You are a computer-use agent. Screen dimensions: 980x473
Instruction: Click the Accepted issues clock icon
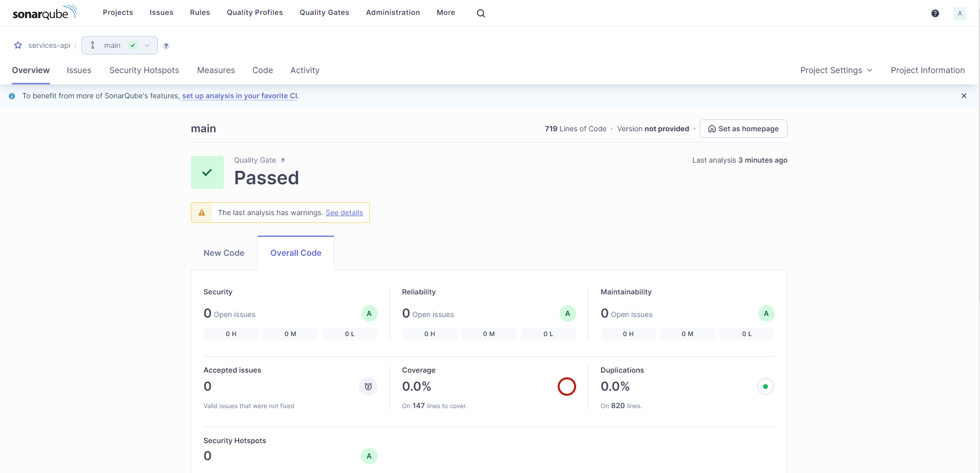(368, 387)
